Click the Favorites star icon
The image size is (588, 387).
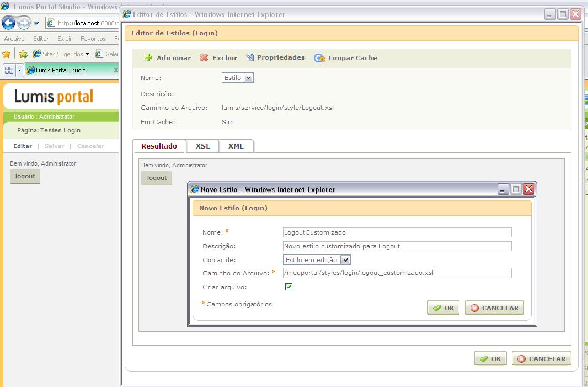(7, 54)
